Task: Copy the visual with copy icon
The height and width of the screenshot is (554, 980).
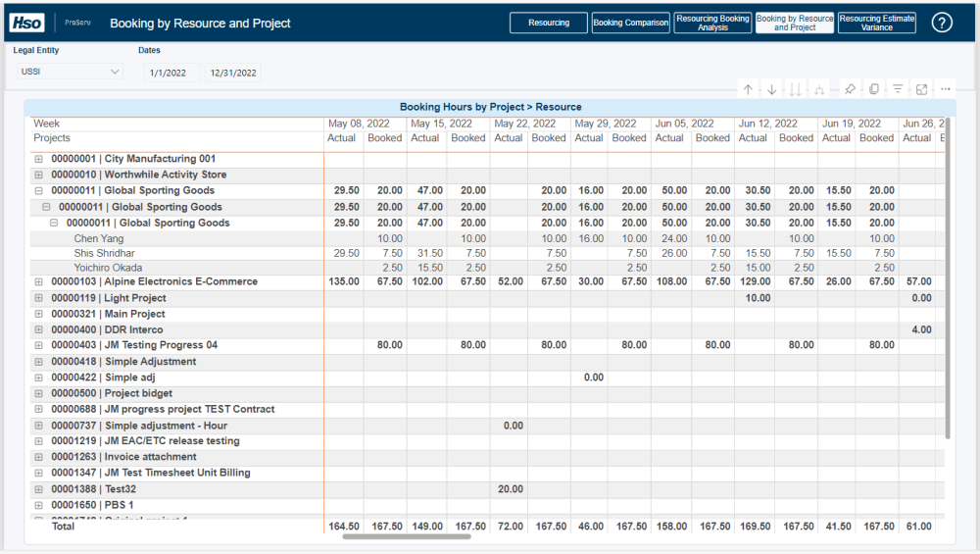Action: click(x=874, y=89)
